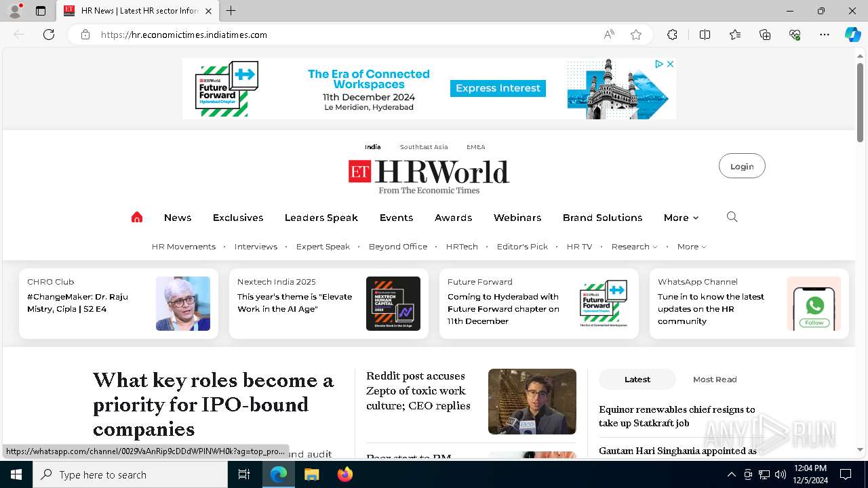
Task: Expand the main nav More dropdown
Action: pyautogui.click(x=681, y=218)
